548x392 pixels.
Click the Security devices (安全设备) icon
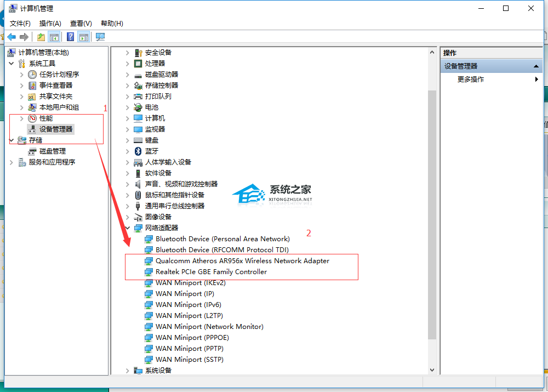[x=138, y=53]
